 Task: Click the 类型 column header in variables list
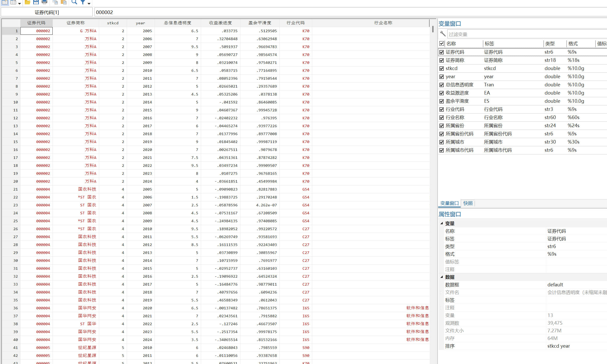pyautogui.click(x=550, y=44)
